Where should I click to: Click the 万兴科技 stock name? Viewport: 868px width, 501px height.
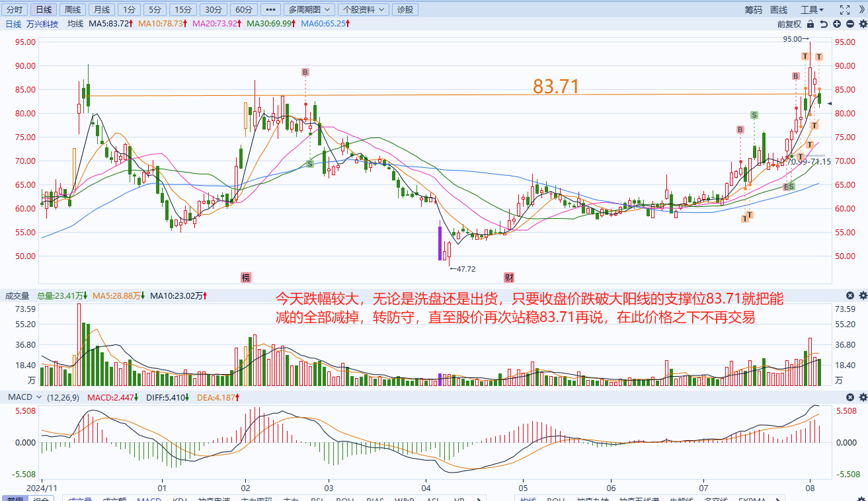click(x=42, y=24)
